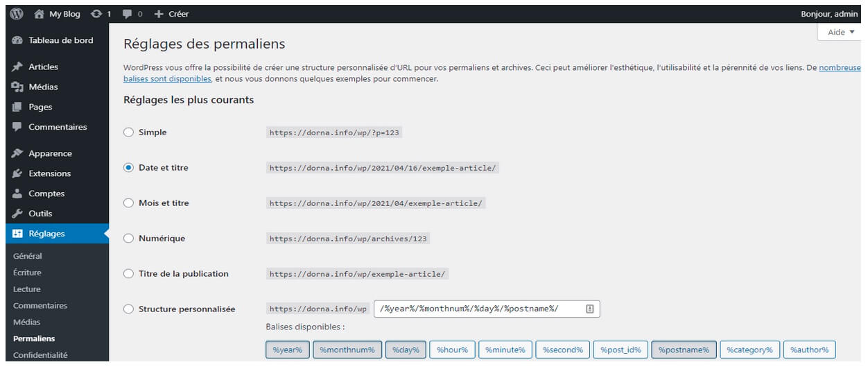Viewport: 868px width, 369px height.
Task: Follow the balises sont disponibles link
Action: tap(167, 79)
